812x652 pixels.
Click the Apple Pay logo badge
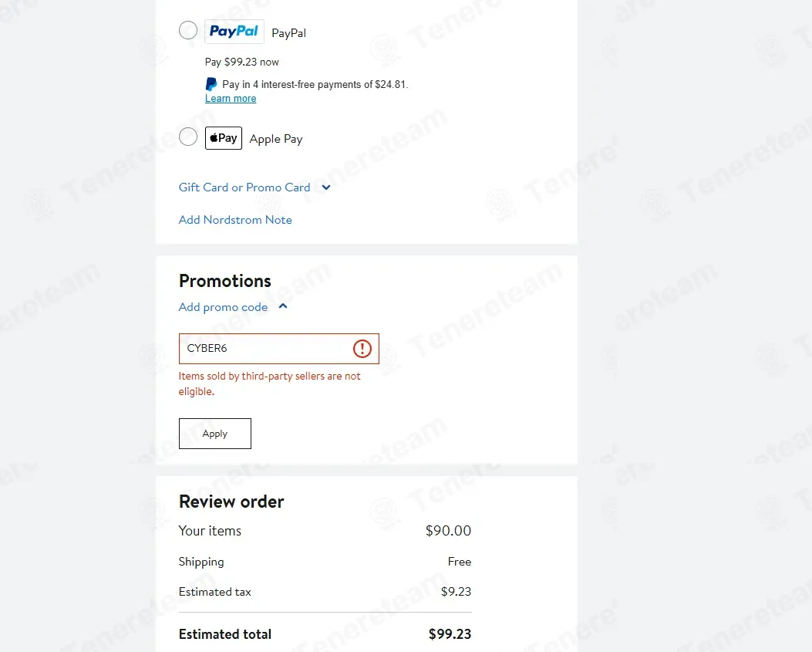point(223,138)
